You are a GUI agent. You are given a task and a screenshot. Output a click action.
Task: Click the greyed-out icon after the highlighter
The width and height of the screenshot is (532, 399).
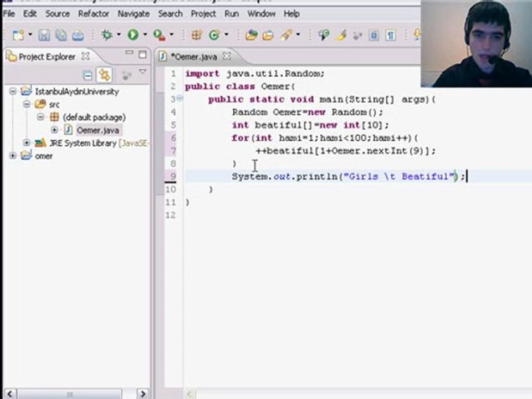tap(357, 35)
